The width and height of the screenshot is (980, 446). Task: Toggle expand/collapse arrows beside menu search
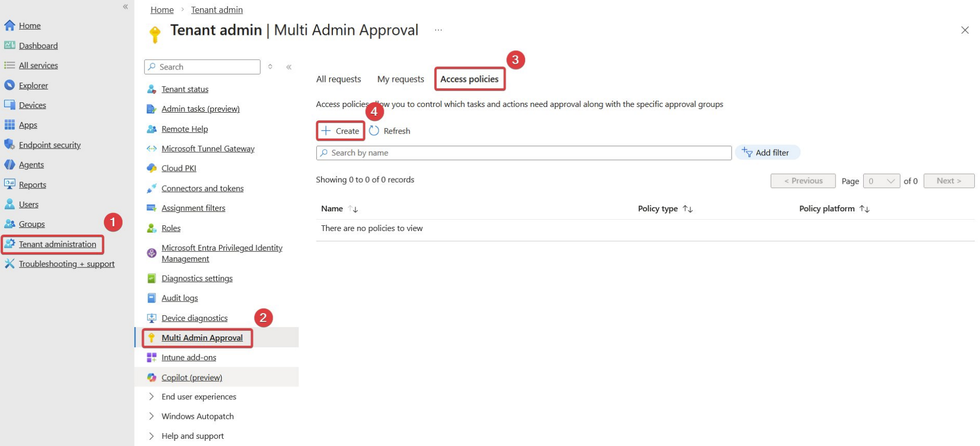click(x=270, y=66)
